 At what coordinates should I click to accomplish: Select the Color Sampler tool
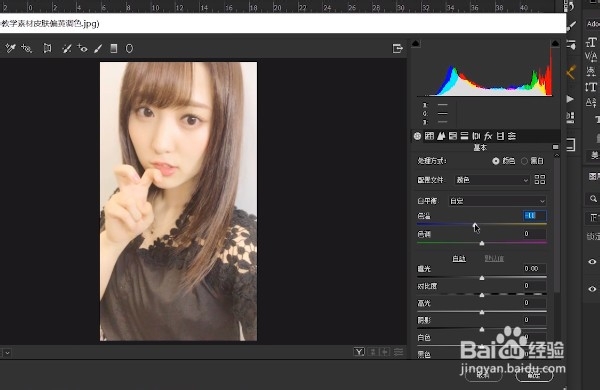pos(26,48)
